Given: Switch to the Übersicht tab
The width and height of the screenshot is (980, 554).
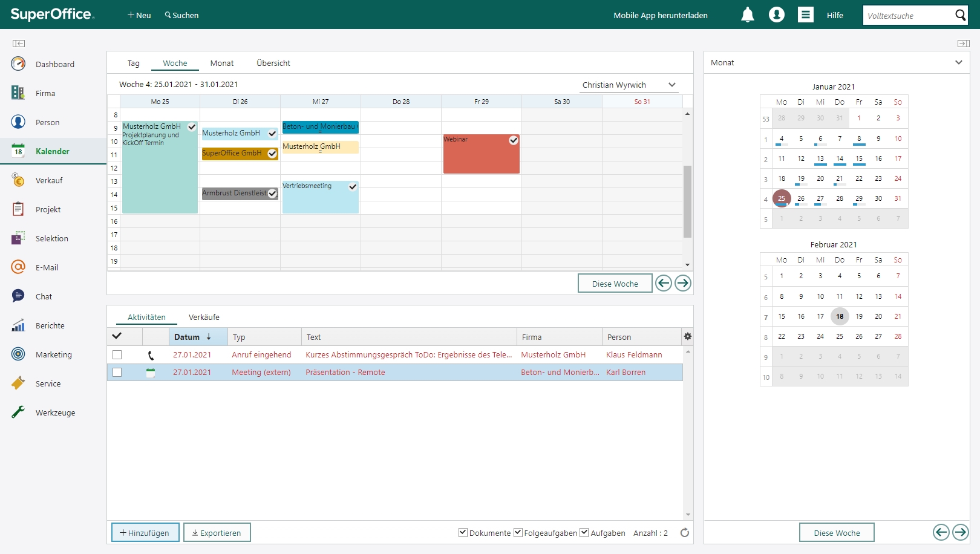Looking at the screenshot, I should tap(273, 63).
